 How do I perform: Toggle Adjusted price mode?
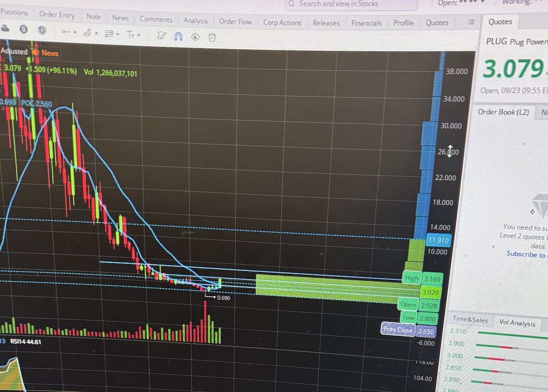tap(14, 51)
